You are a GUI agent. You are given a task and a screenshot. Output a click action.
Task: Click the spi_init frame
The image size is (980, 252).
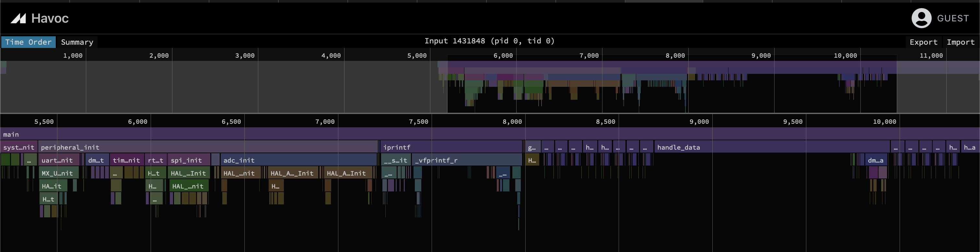[189, 160]
